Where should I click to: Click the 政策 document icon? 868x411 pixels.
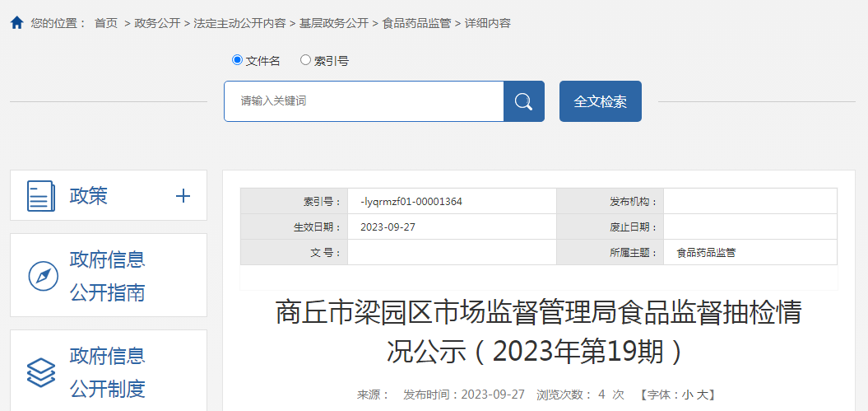(x=40, y=196)
